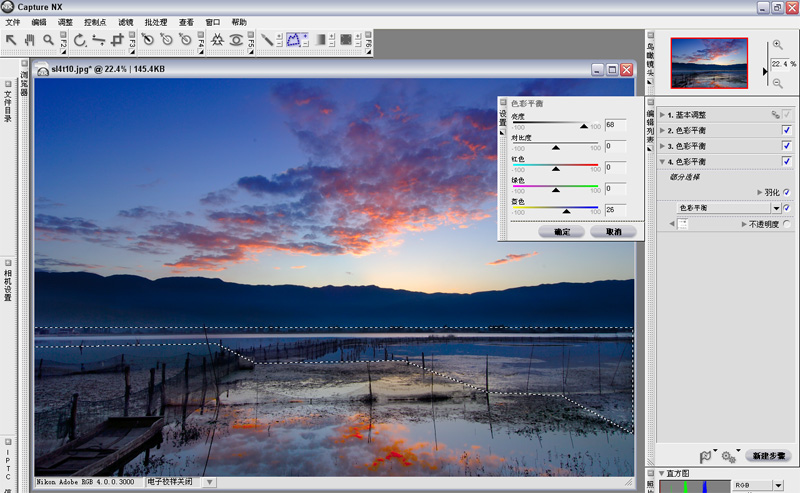Subtract from selection with lasso minus button
This screenshot has height=493, width=800.
click(305, 44)
